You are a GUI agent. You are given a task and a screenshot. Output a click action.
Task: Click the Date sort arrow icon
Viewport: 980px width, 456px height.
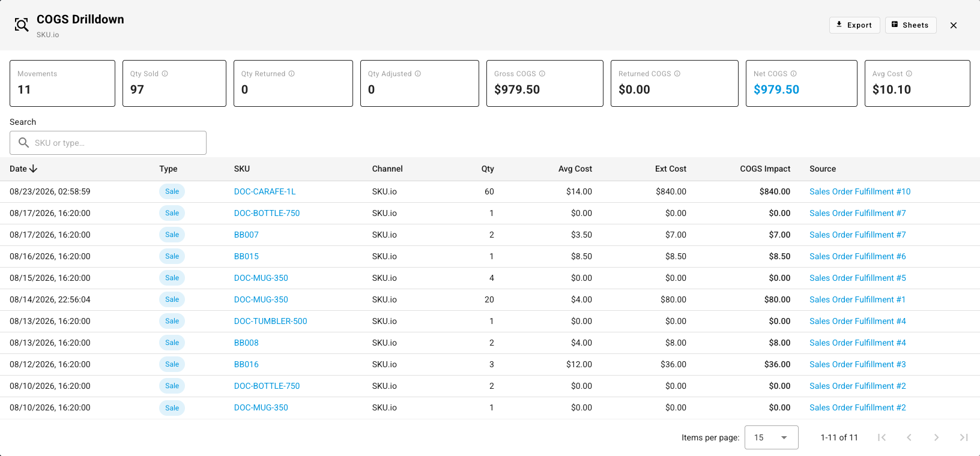point(33,169)
